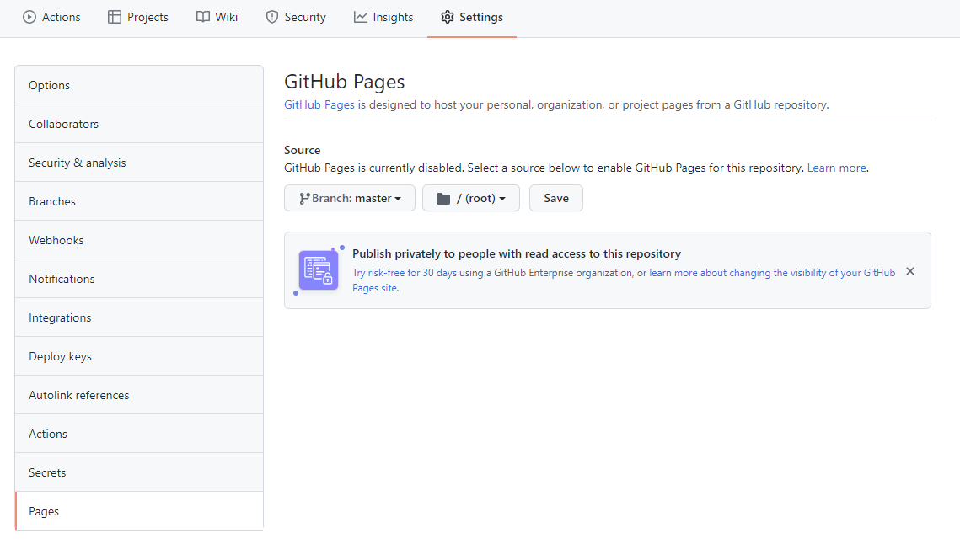This screenshot has height=560, width=960.
Task: Click the GitHub Pages heading
Action: (x=344, y=82)
